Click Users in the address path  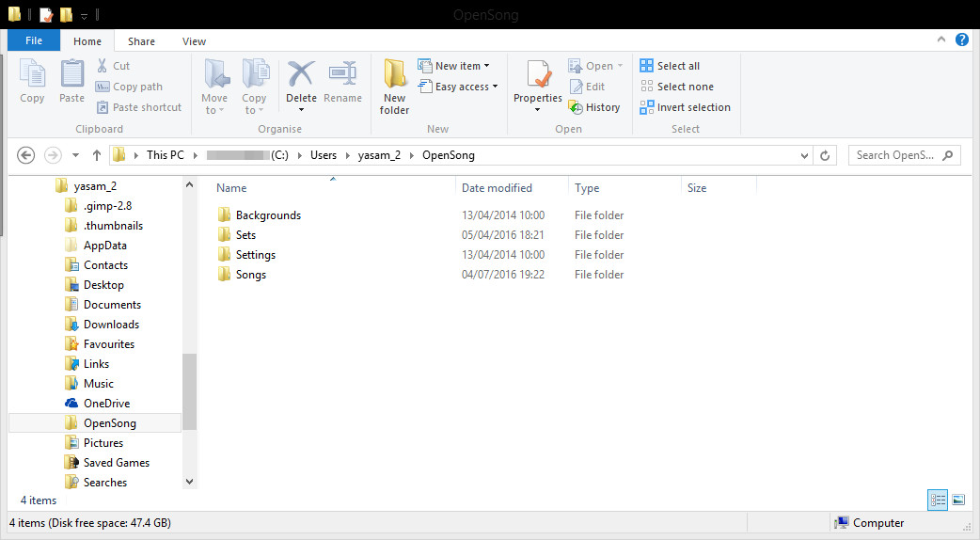point(324,155)
